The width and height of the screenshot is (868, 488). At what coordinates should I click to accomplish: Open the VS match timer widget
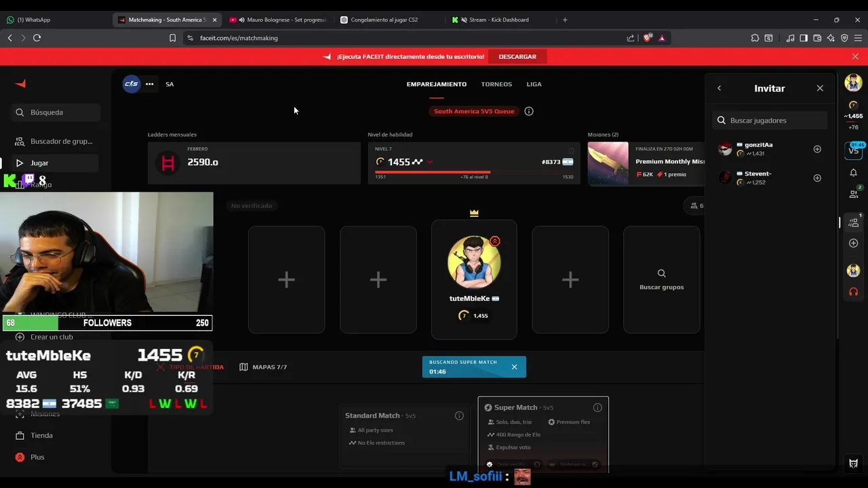coord(854,150)
